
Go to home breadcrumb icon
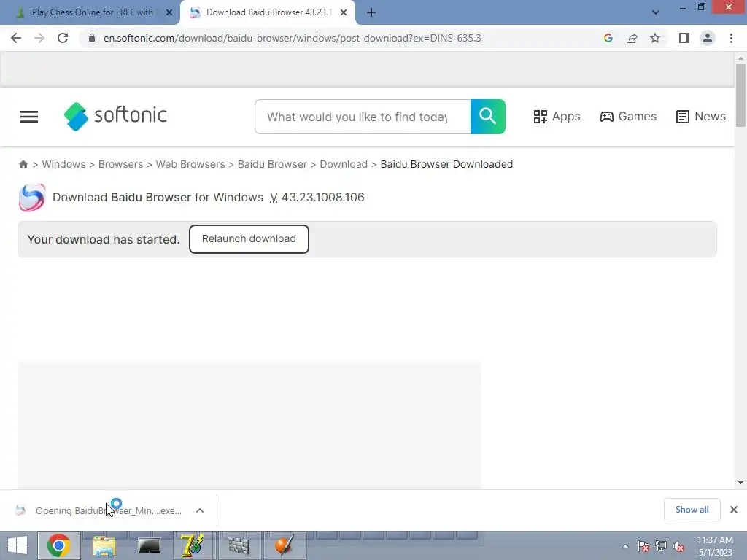coord(23,164)
